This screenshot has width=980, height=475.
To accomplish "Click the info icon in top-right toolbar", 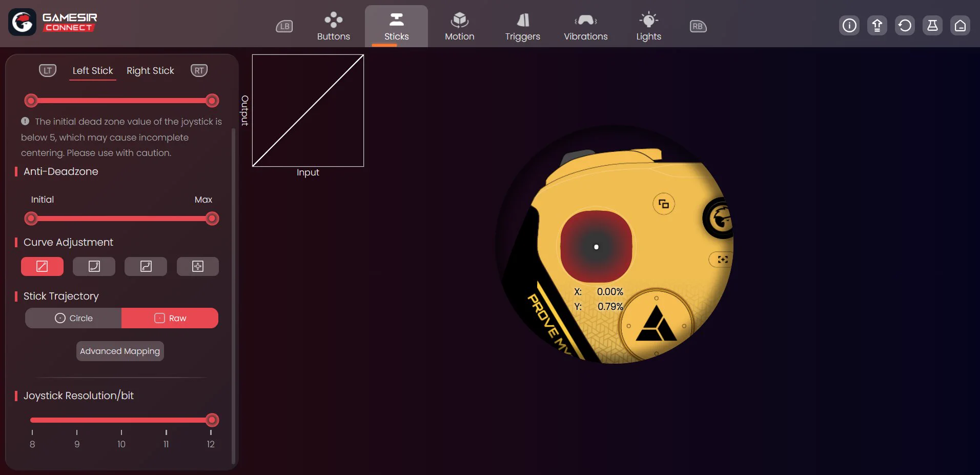I will tap(849, 25).
